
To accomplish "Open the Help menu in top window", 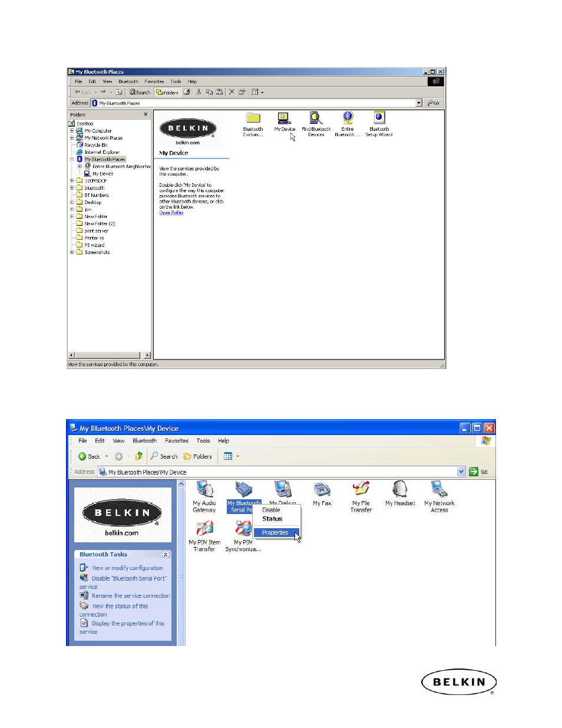I will click(x=192, y=81).
